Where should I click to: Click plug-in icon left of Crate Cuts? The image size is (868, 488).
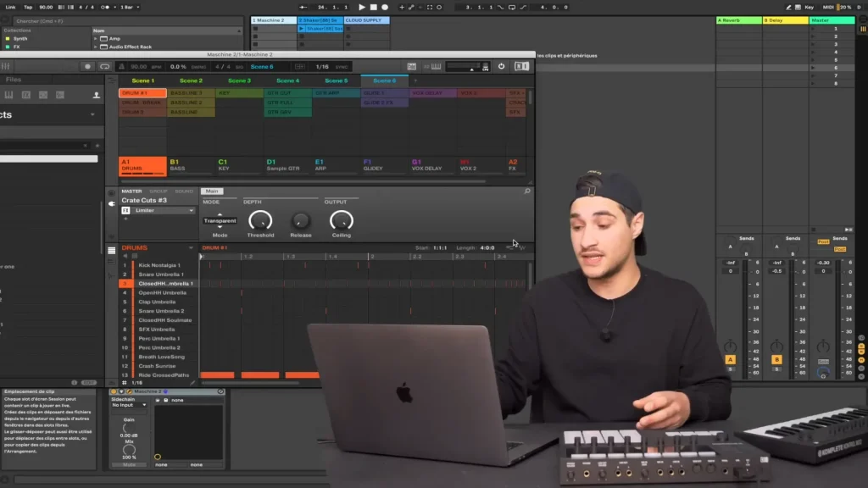coord(111,203)
